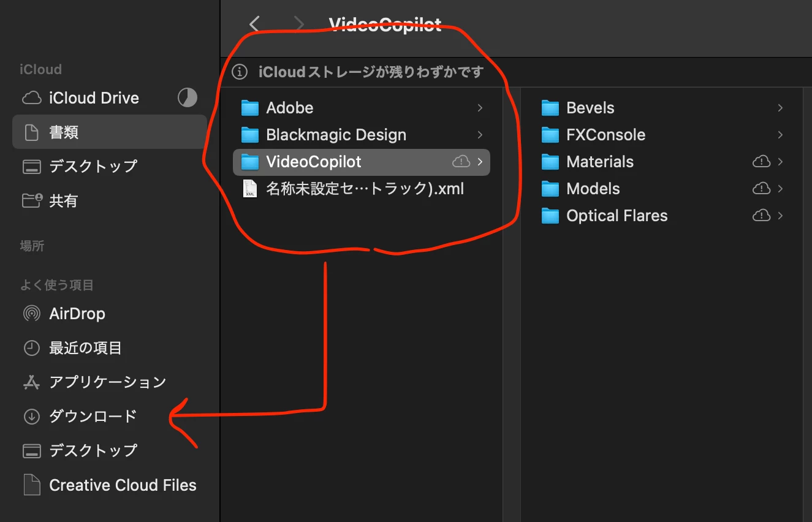
Task: Click the 共有 shared folder icon
Action: (32, 200)
